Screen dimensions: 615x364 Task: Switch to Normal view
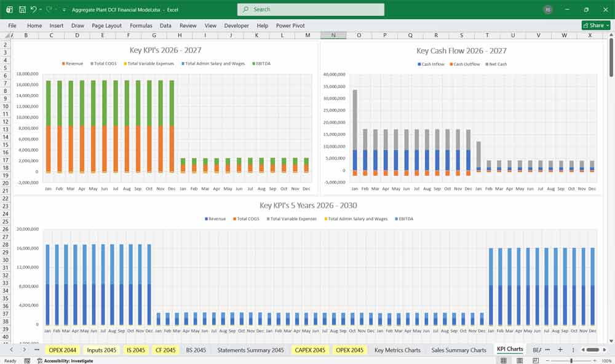pos(504,360)
